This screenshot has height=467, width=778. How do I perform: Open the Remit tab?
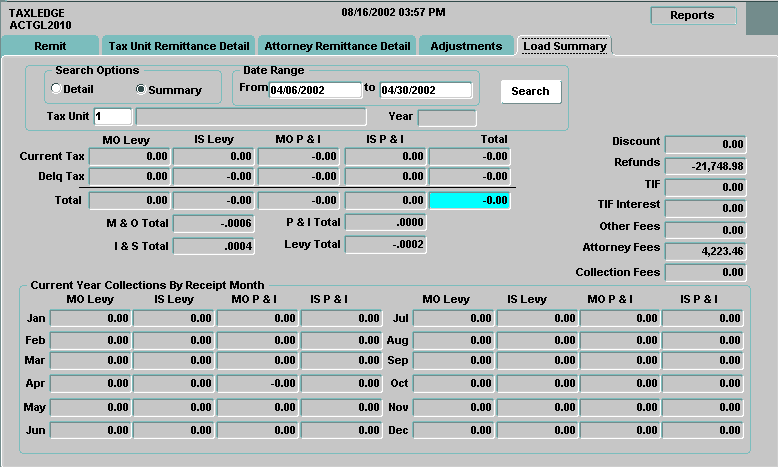coord(50,46)
